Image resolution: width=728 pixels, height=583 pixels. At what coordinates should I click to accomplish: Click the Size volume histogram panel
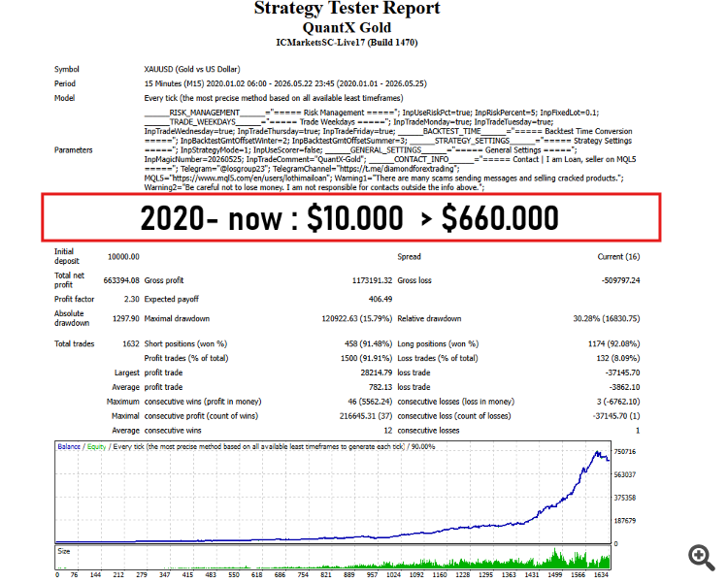point(332,558)
